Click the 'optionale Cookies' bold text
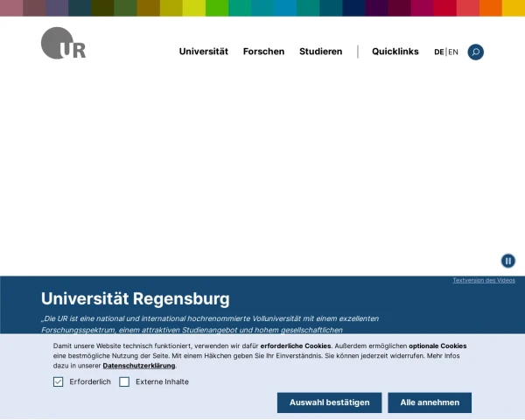525x420 pixels. 437,346
